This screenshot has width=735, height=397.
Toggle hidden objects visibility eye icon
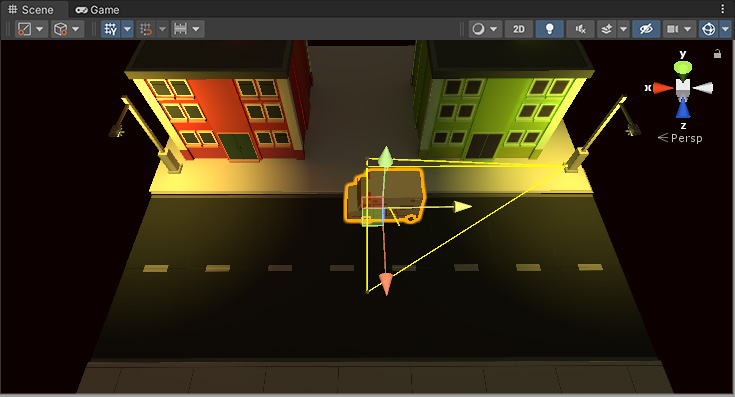tap(646, 29)
